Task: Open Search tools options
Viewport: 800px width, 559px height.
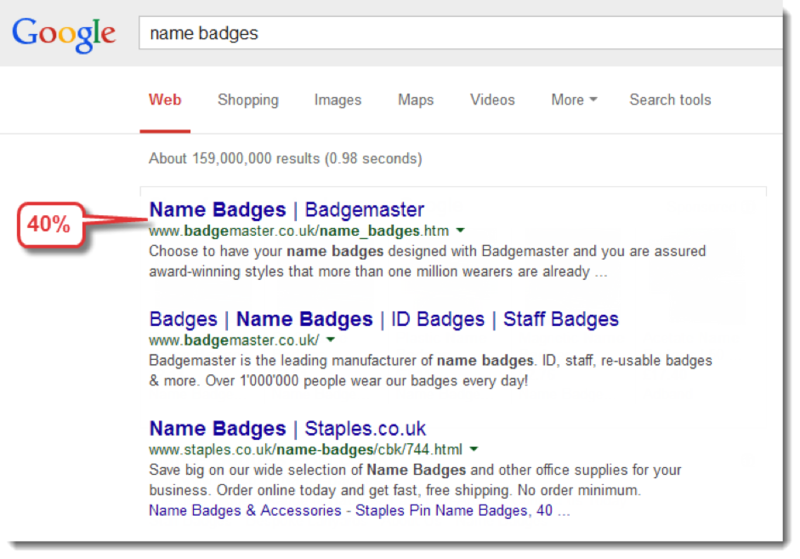Action: tap(670, 100)
